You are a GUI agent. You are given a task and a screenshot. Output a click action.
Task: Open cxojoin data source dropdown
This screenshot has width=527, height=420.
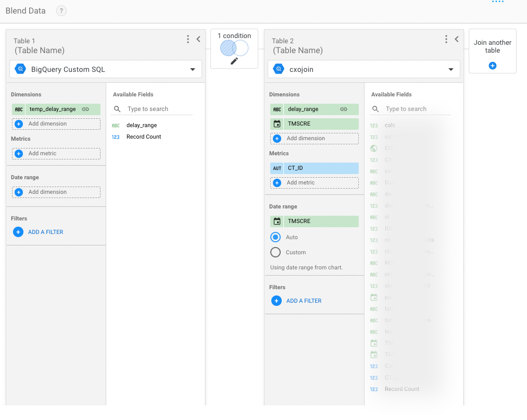tap(363, 69)
